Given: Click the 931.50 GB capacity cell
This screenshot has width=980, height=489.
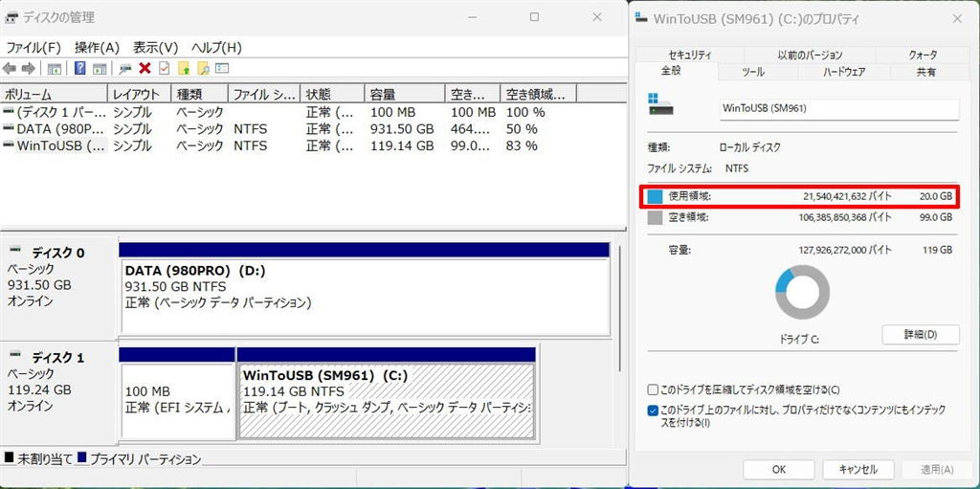Looking at the screenshot, I should (x=401, y=129).
